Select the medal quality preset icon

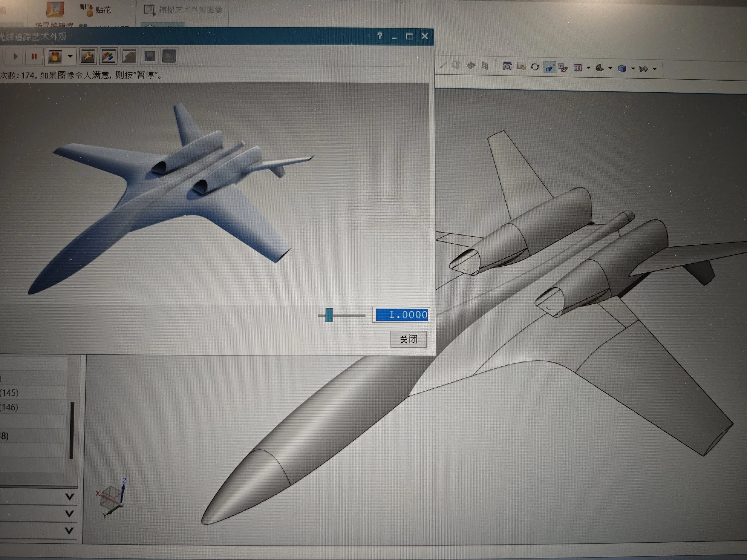tap(55, 56)
